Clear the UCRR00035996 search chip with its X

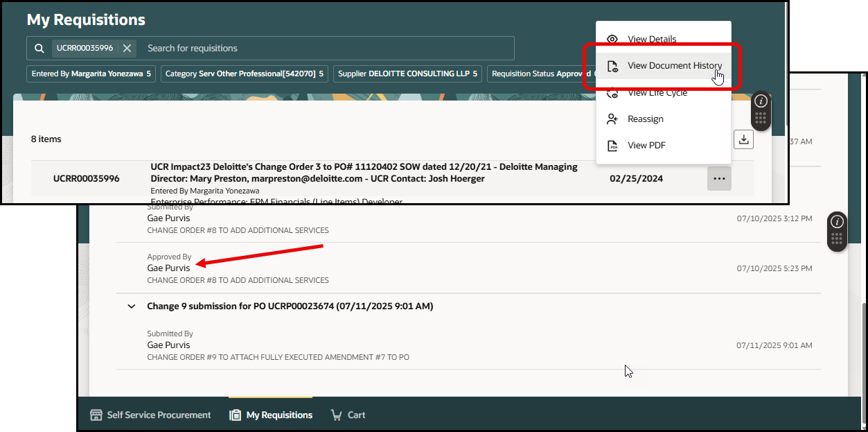[127, 48]
